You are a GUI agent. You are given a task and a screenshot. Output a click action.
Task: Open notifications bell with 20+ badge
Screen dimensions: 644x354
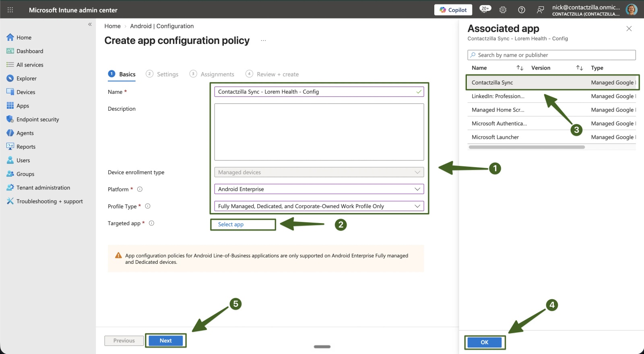[x=485, y=9]
